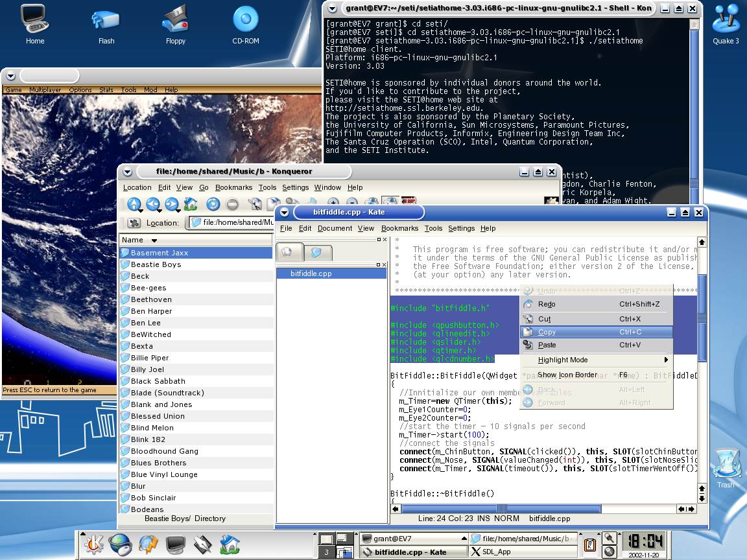
Task: Open Kate's Tools menu
Action: coord(433,229)
